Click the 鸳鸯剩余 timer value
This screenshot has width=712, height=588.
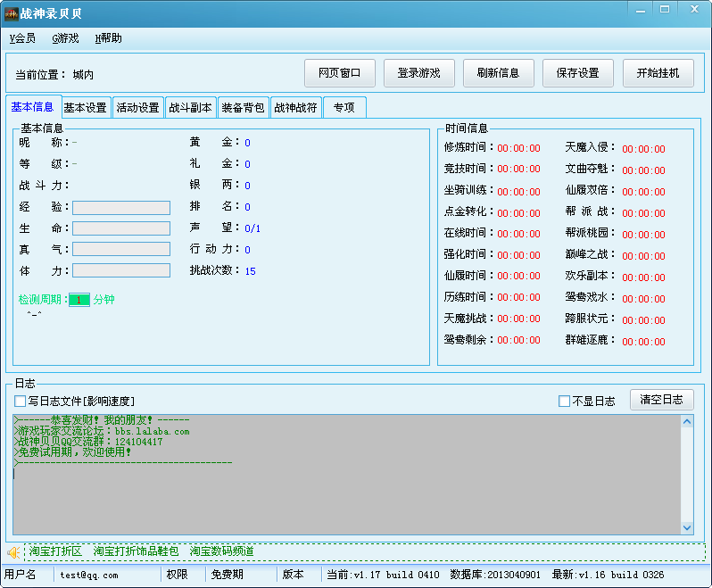pyautogui.click(x=518, y=341)
